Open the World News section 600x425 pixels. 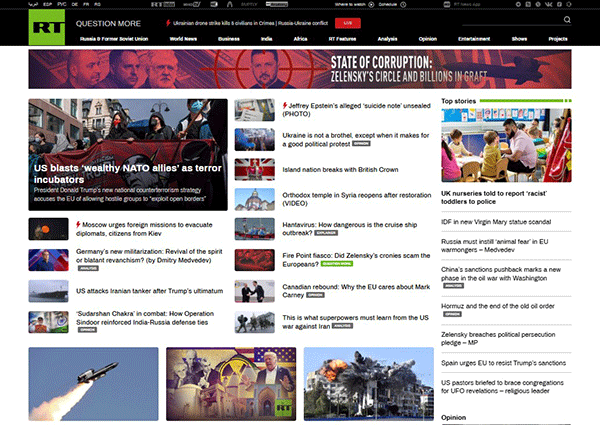(183, 39)
